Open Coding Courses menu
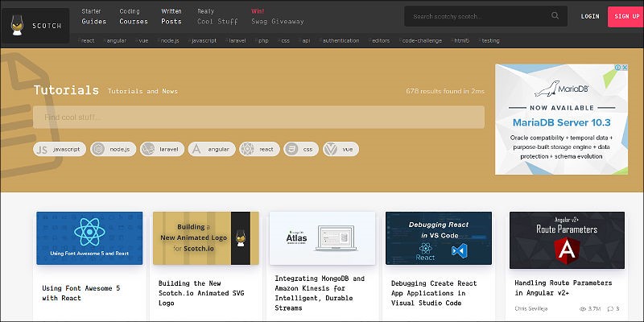This screenshot has width=644, height=322. (134, 16)
